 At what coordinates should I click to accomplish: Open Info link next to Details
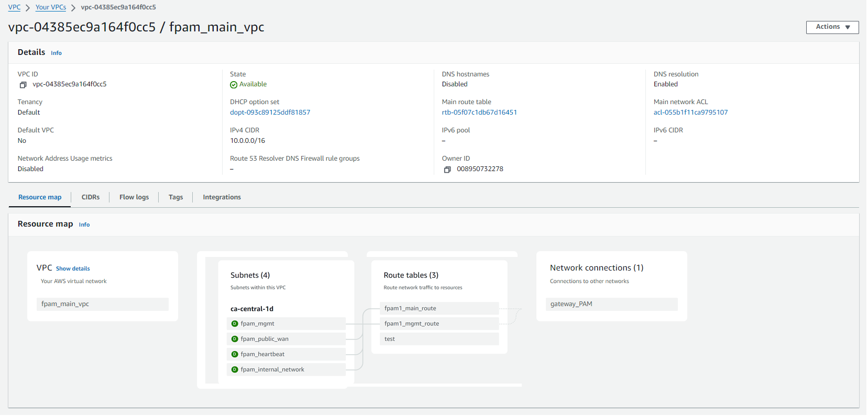[x=56, y=53]
